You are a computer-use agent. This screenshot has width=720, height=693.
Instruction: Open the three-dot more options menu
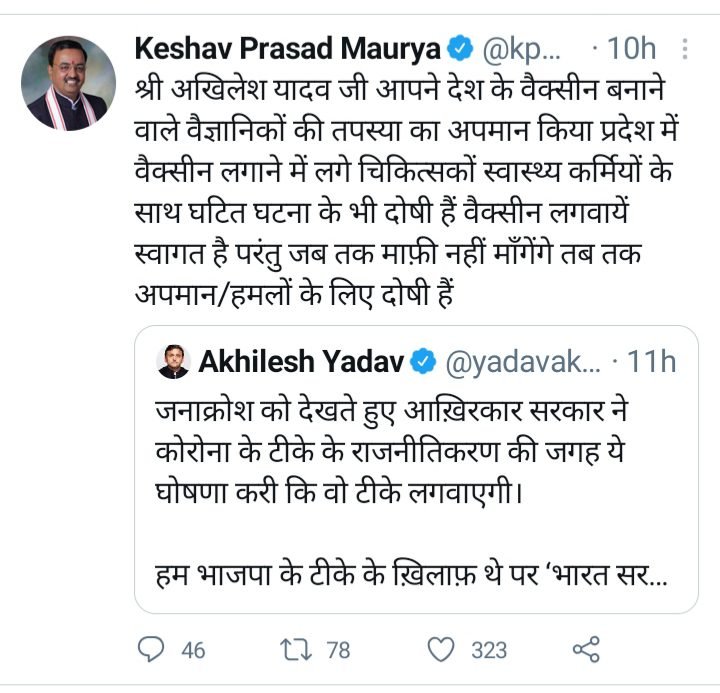click(684, 48)
